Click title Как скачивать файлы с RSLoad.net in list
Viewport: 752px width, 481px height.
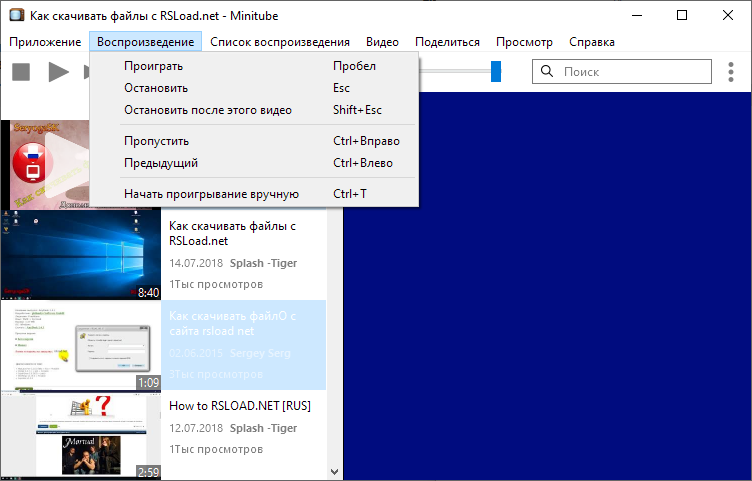(x=232, y=233)
